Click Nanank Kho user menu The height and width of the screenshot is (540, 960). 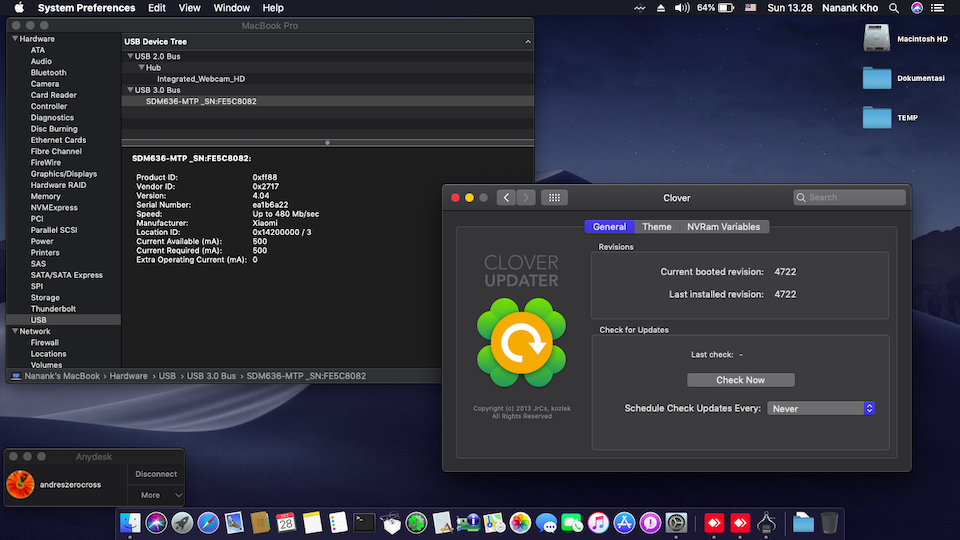tap(850, 8)
